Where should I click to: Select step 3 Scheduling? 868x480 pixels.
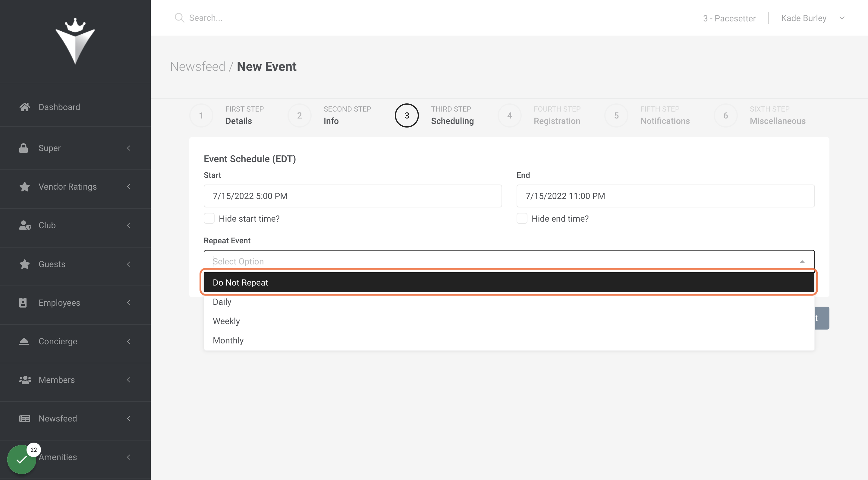(x=434, y=115)
